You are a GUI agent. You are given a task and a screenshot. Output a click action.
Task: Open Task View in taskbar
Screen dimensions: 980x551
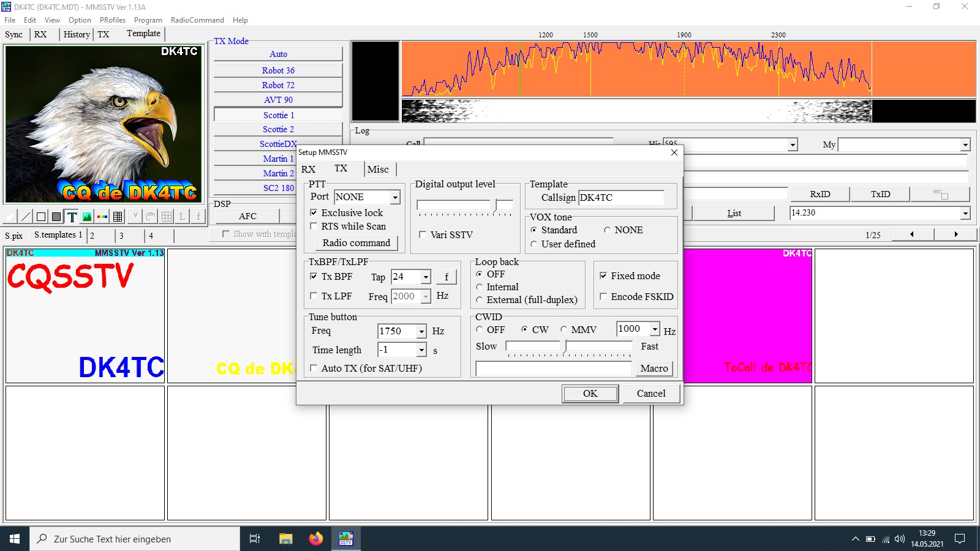(255, 539)
